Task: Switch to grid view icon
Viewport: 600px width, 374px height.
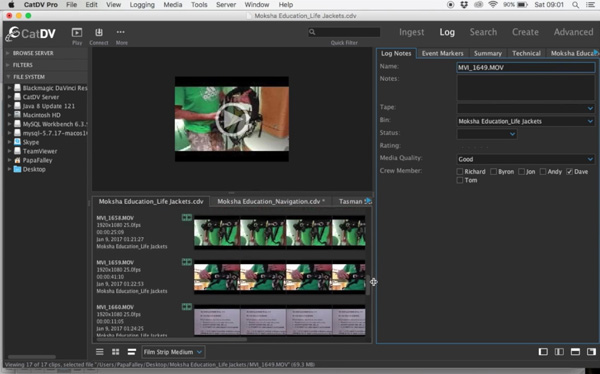Action: tap(115, 352)
